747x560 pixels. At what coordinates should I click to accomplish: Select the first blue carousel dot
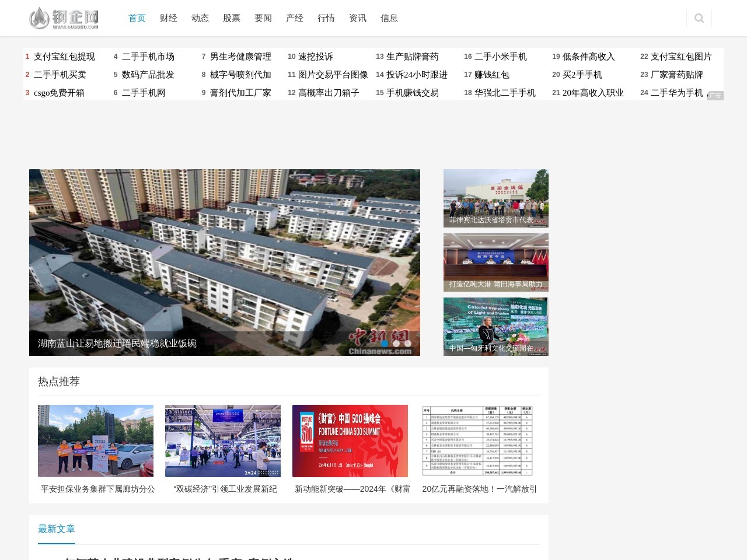385,344
